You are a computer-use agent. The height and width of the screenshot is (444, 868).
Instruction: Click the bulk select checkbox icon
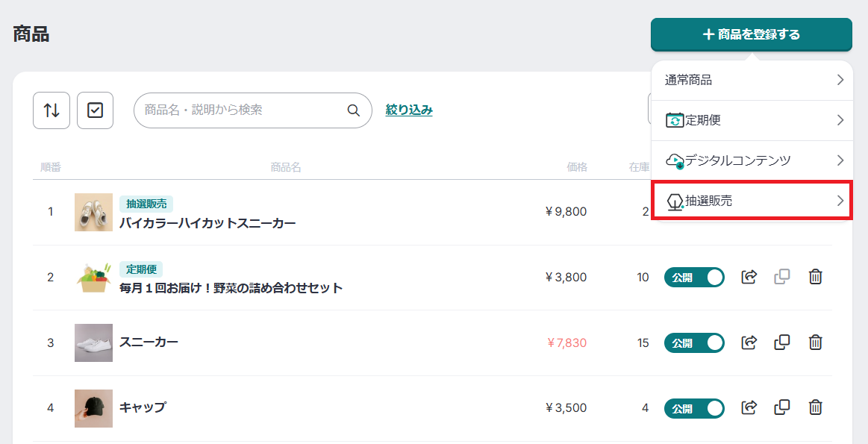coord(96,110)
